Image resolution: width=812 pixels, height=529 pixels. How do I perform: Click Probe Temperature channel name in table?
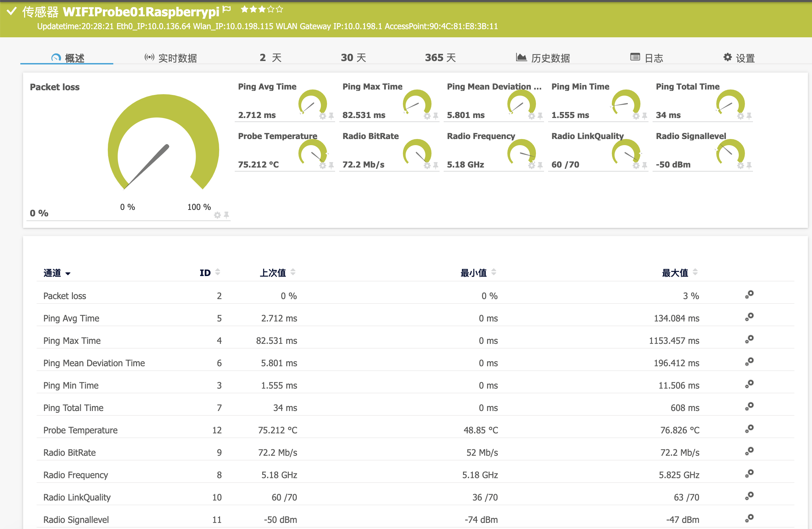point(80,430)
